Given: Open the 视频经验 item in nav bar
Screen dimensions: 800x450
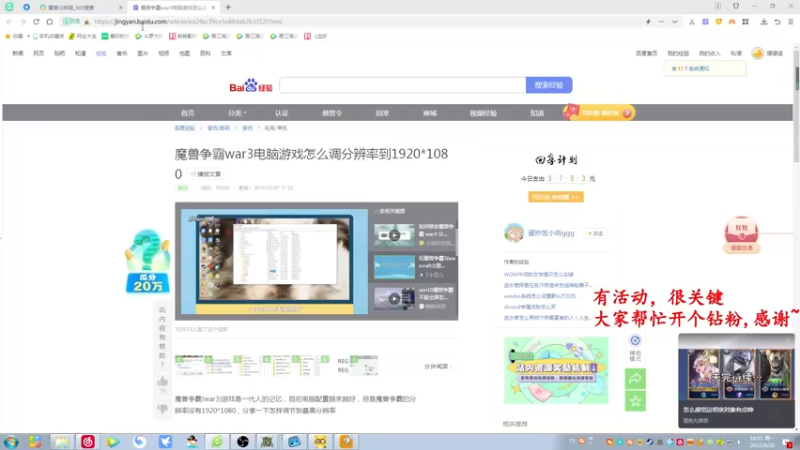Looking at the screenshot, I should pos(483,113).
